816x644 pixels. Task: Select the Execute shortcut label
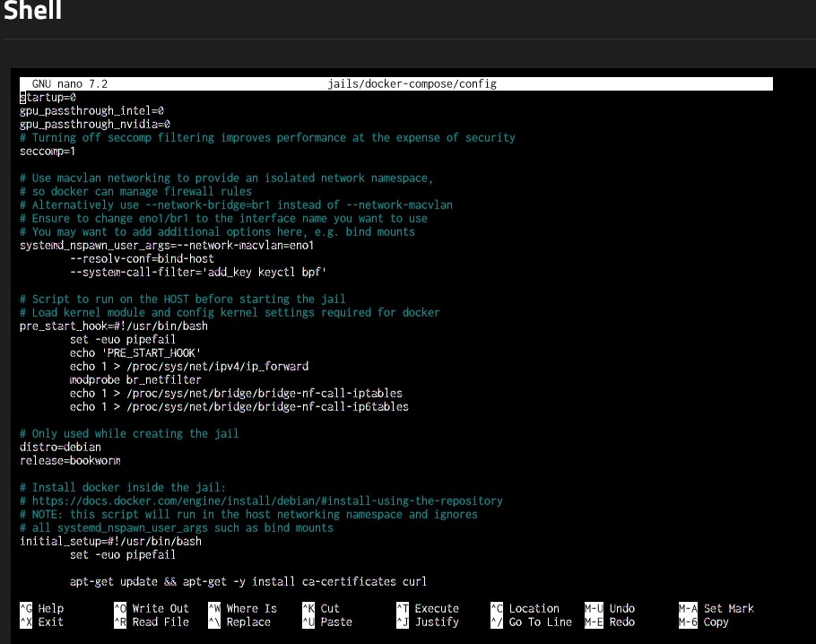click(x=437, y=608)
